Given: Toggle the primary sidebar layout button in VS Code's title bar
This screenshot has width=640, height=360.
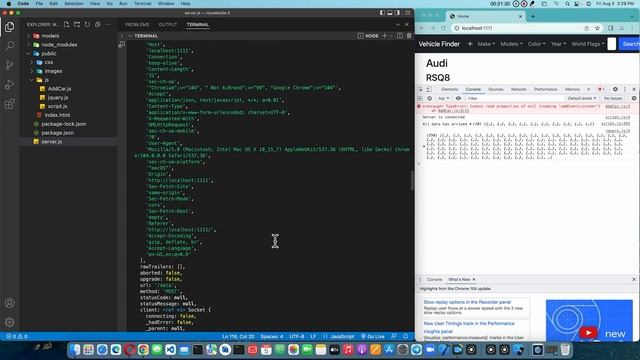Looking at the screenshot, I should tap(382, 13).
